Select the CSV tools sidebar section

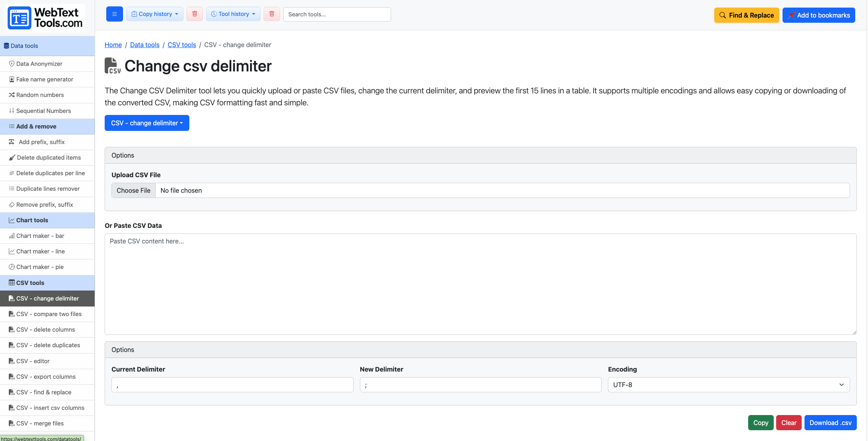click(x=47, y=283)
